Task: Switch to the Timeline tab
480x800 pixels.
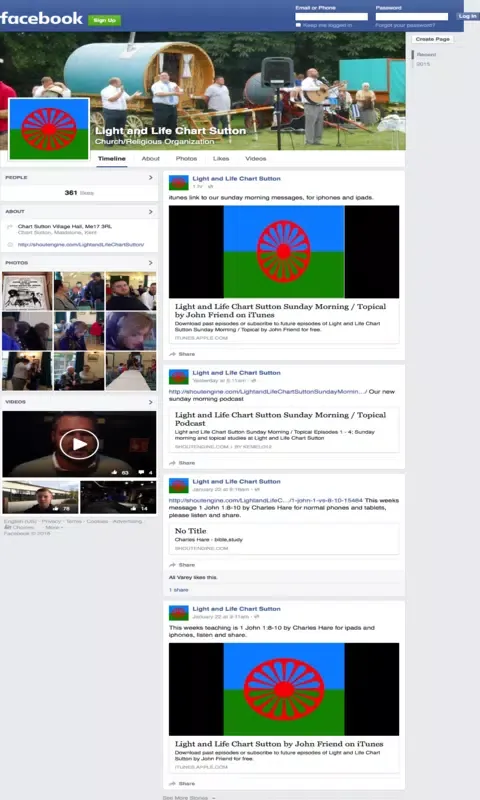Action: point(112,159)
